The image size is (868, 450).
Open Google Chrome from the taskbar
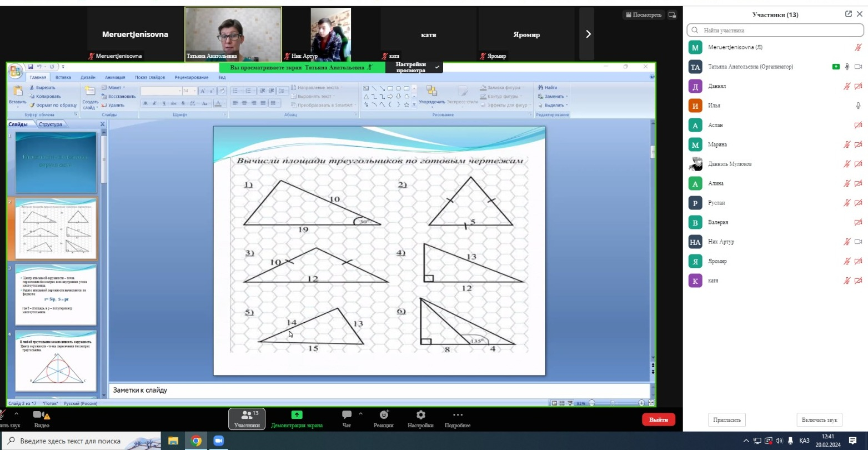(195, 441)
